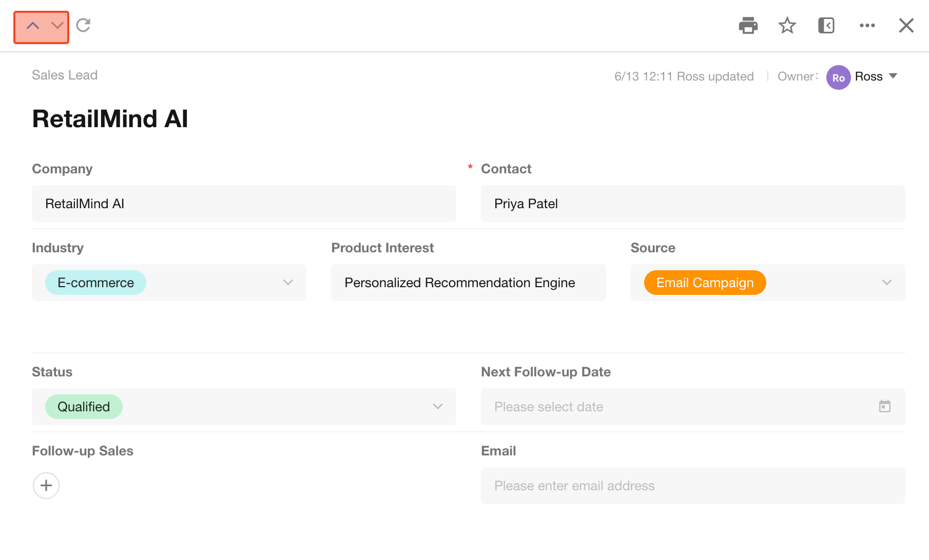Open the calendar date picker icon
The image size is (929, 560).
click(x=884, y=407)
